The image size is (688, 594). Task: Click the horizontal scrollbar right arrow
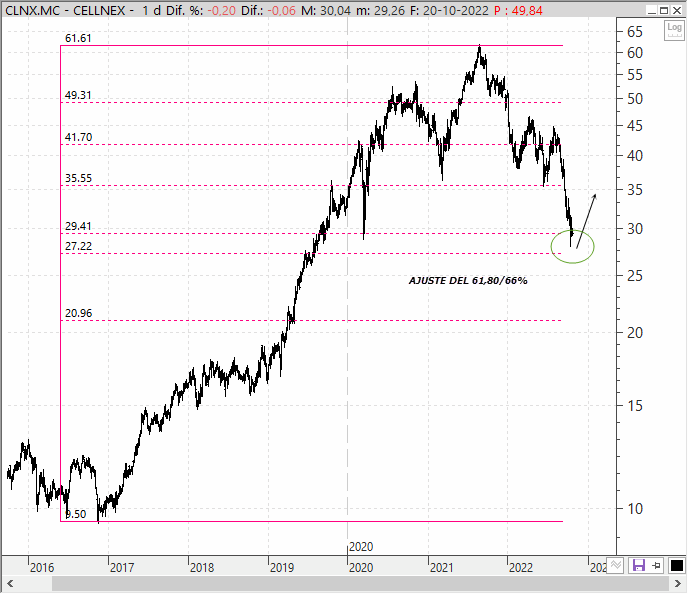[677, 584]
